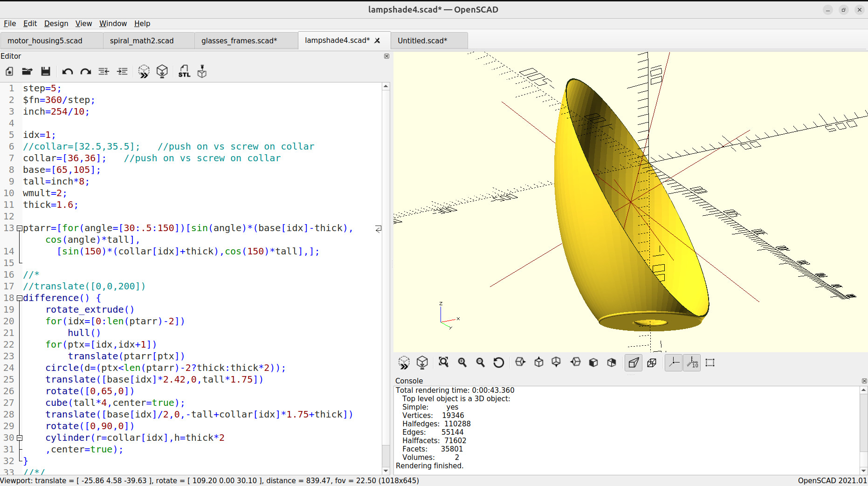Enable Show Edges in viewport toolbar
The width and height of the screenshot is (868, 486).
pos(710,363)
